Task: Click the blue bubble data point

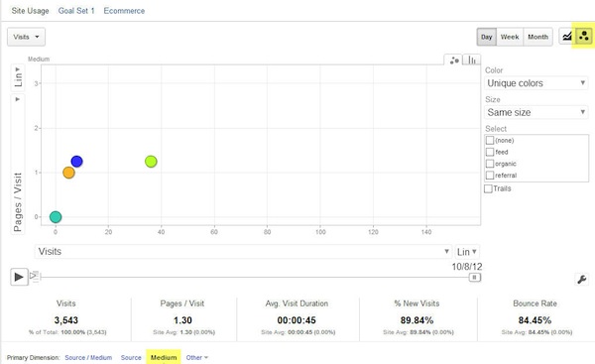Action: (x=76, y=162)
